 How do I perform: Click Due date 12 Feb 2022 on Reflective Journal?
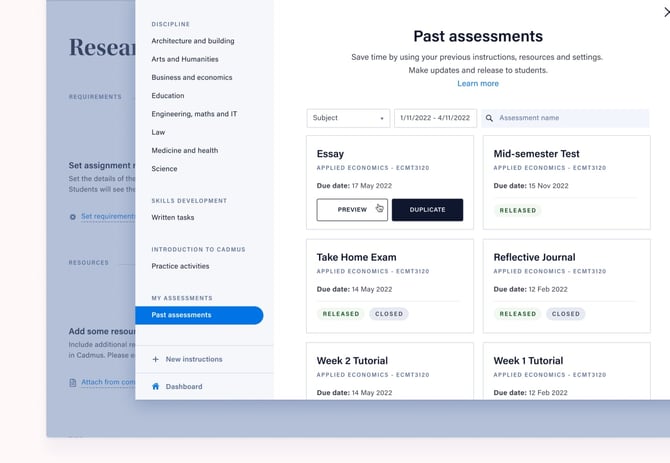tap(530, 290)
